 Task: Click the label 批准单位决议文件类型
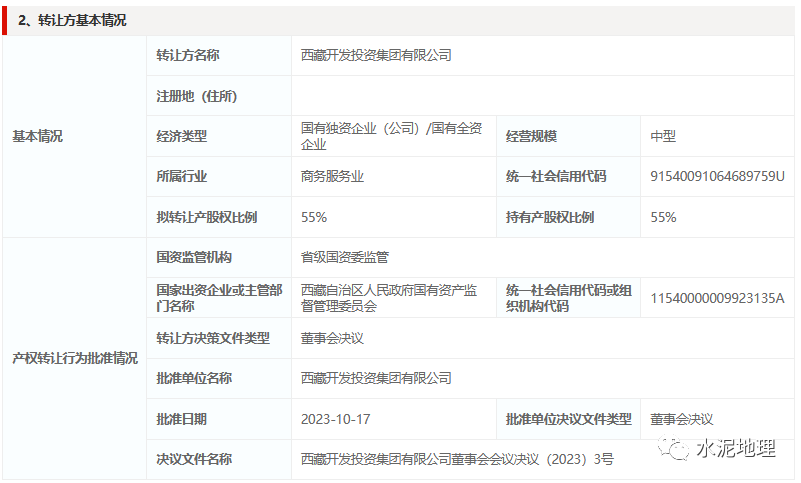coord(569,419)
